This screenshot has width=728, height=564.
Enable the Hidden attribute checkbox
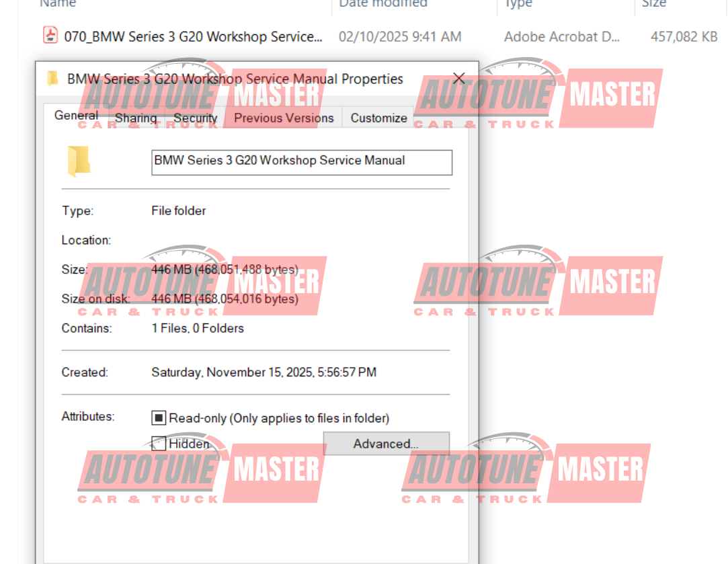click(x=159, y=444)
